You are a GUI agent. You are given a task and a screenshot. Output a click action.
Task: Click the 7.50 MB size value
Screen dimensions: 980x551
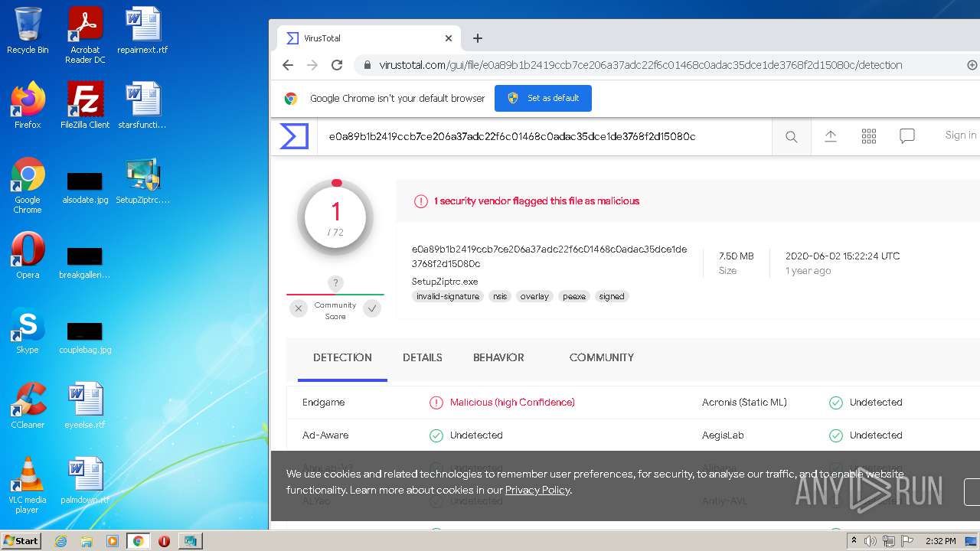tap(737, 256)
